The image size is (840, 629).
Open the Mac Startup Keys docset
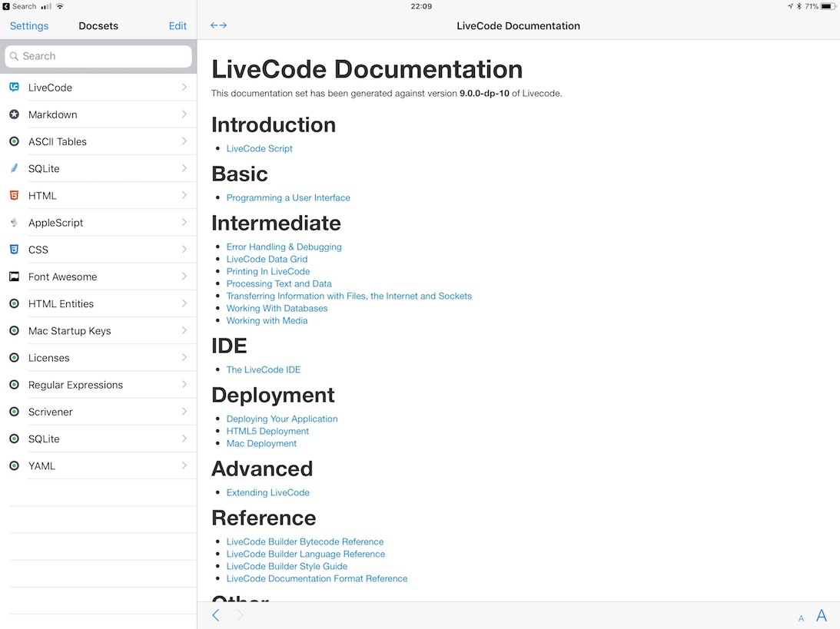(98, 331)
